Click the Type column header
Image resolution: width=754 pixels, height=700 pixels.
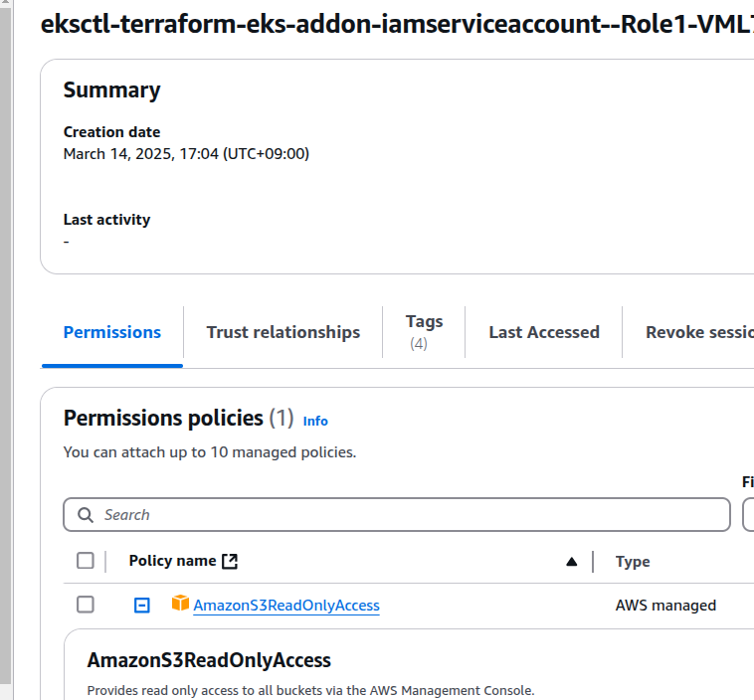(x=633, y=562)
